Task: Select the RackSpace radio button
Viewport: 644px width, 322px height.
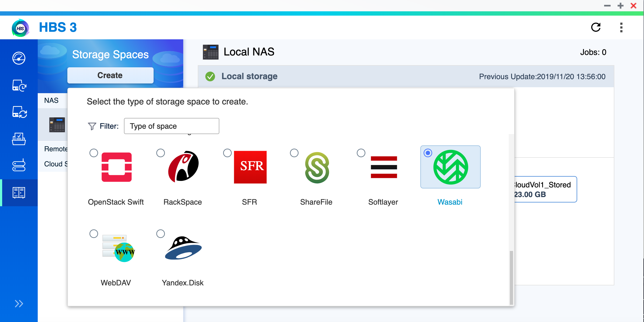Action: click(161, 153)
